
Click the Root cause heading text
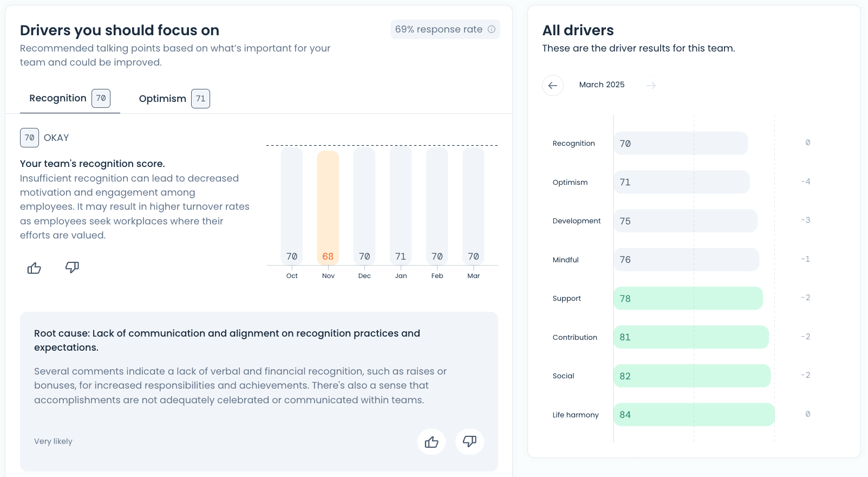(x=227, y=340)
